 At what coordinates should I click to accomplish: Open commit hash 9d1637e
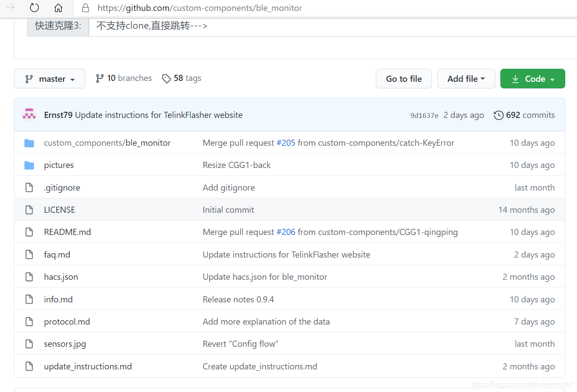point(424,115)
